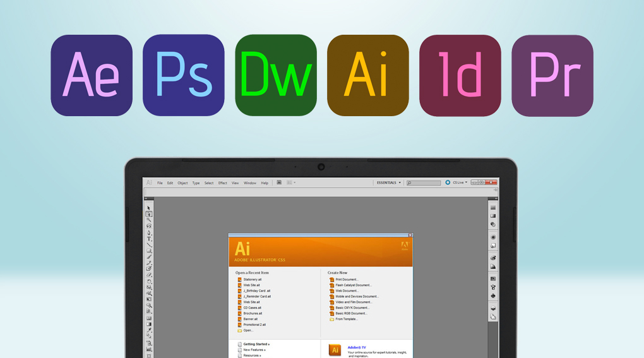Screen dimensions: 644x358
Task: Click the Dreamweaver Dw icon
Action: [275, 75]
